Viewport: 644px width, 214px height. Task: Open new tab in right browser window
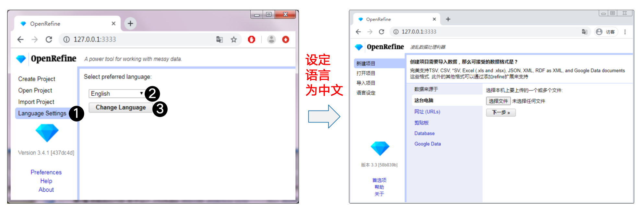pos(448,19)
